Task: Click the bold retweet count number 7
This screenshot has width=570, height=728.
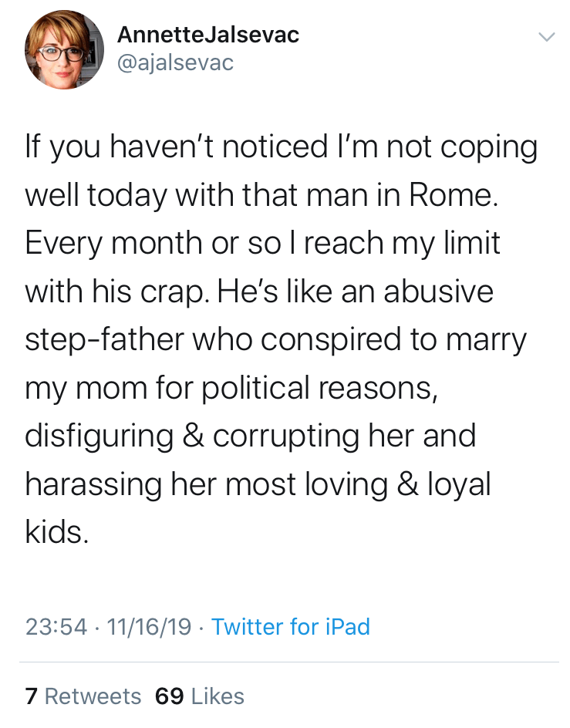Action: click(31, 696)
